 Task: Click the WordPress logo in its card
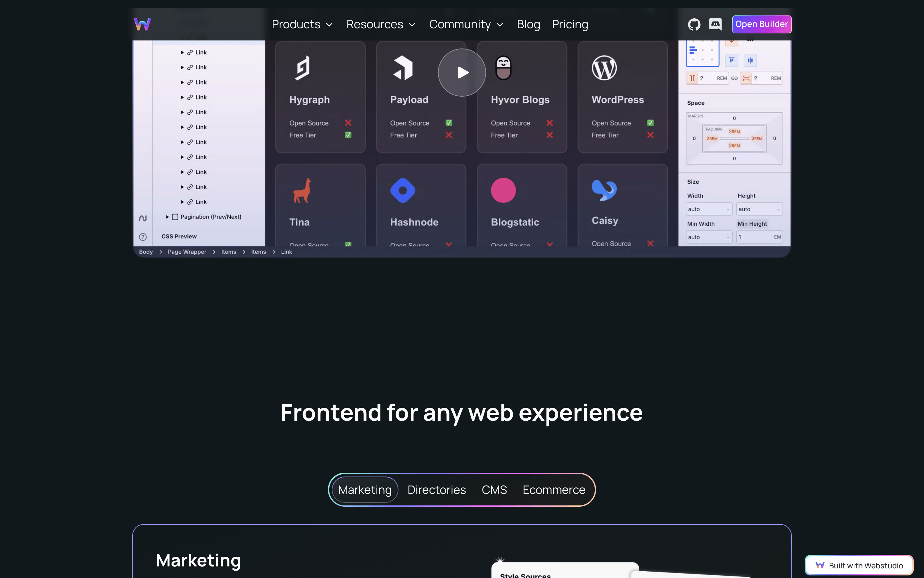(604, 68)
